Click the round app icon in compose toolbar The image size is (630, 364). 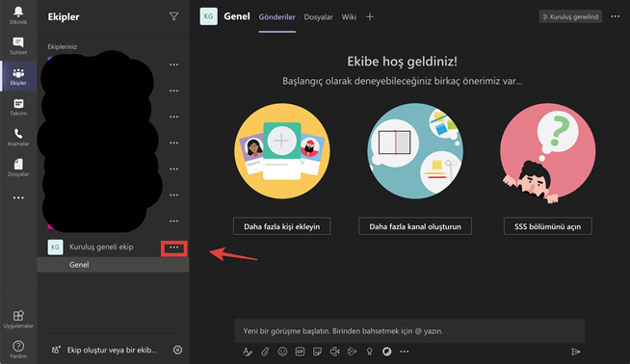pos(387,351)
